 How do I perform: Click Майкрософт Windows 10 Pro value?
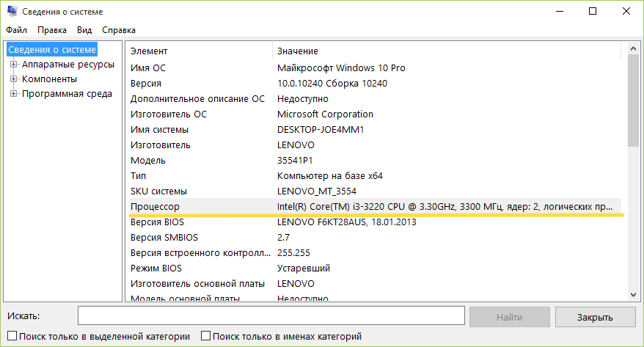tap(341, 67)
